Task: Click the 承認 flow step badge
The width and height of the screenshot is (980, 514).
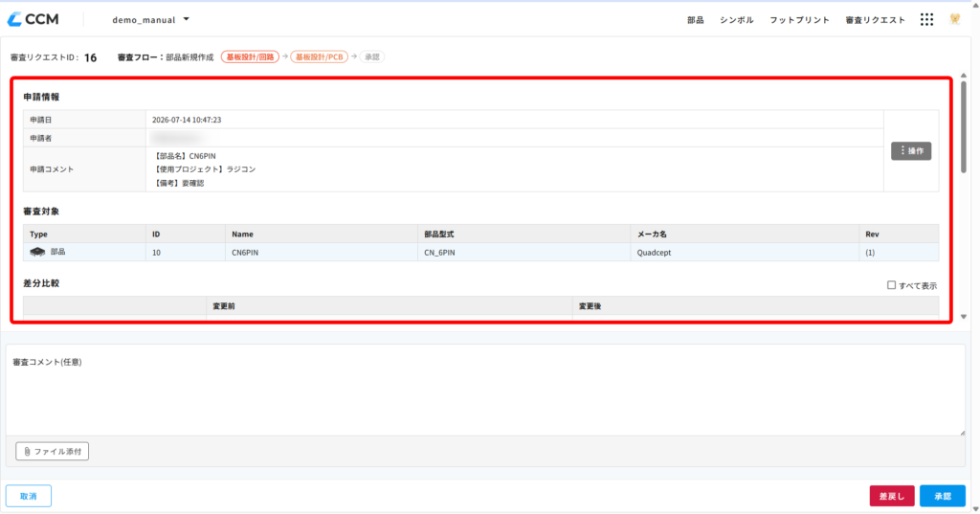Action: tap(372, 56)
